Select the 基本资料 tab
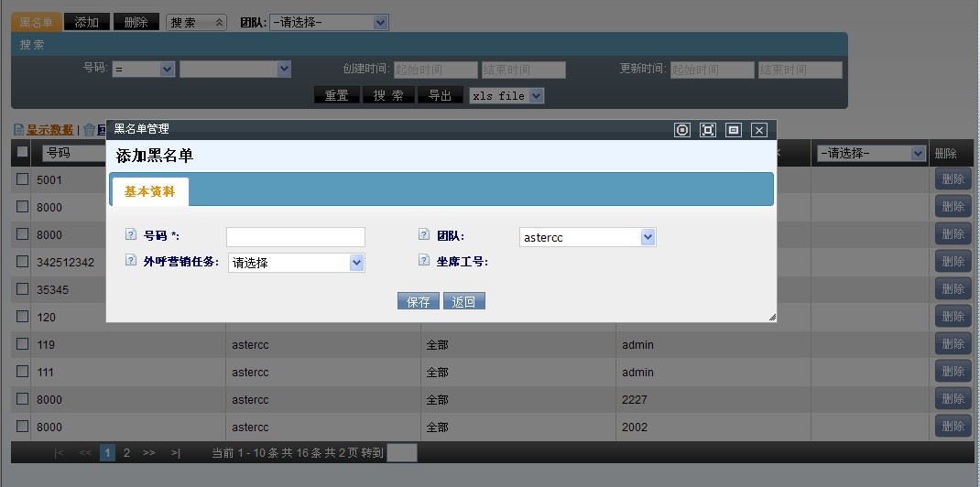Viewport: 980px width, 487px height. 149,191
